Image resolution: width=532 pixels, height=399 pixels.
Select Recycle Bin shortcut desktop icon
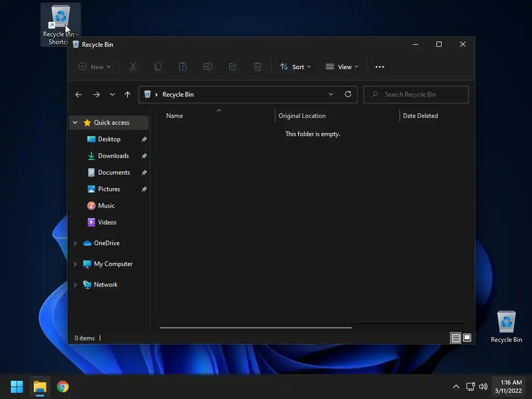click(60, 24)
